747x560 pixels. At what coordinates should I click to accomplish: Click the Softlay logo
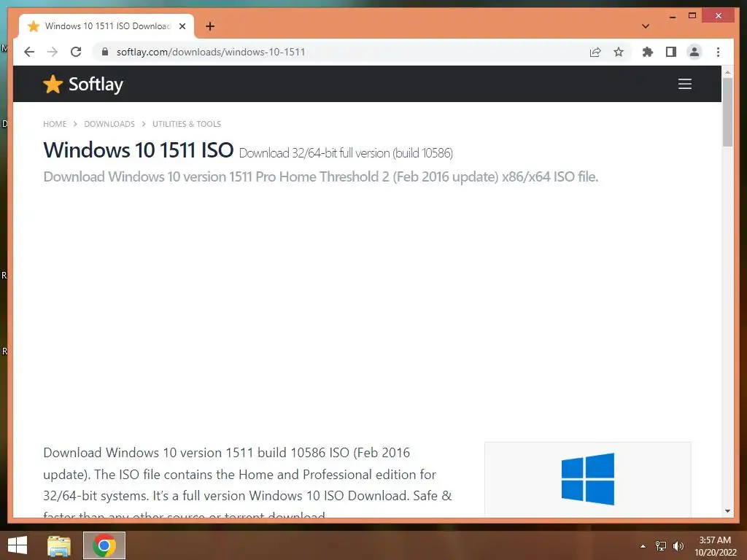(83, 85)
